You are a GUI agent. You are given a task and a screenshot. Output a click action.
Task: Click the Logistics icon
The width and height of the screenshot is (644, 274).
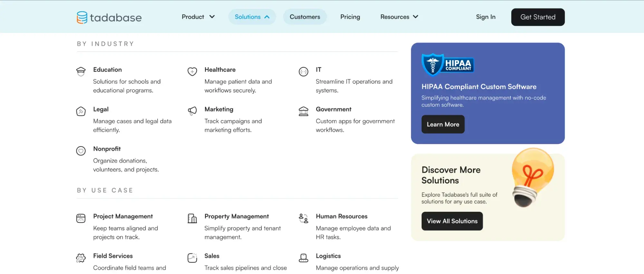(x=303, y=258)
